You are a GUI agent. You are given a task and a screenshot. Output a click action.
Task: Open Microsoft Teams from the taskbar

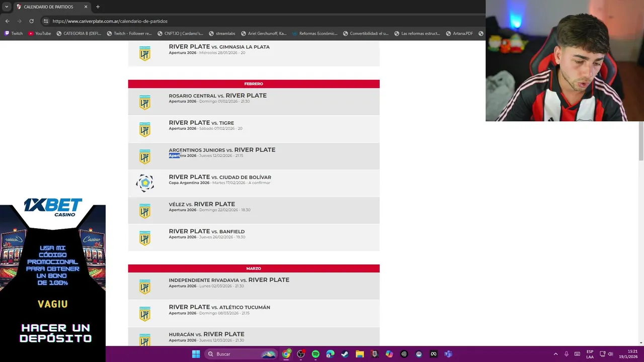[448, 354]
